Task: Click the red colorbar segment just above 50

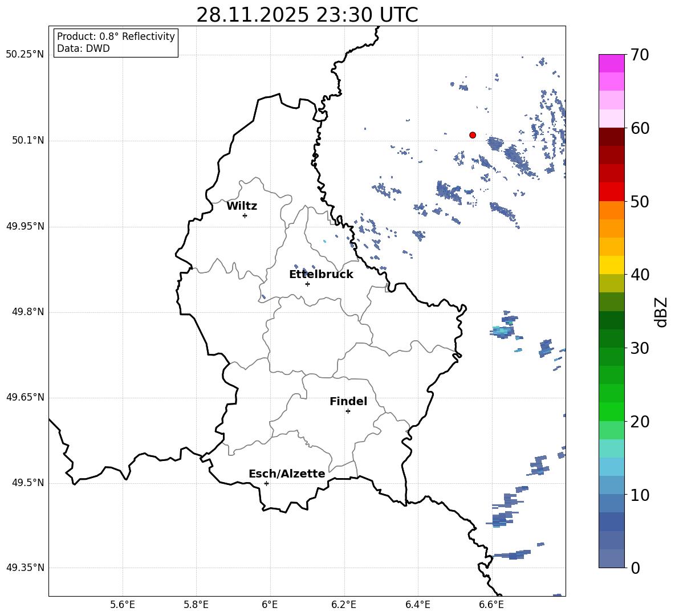Action: [611, 192]
